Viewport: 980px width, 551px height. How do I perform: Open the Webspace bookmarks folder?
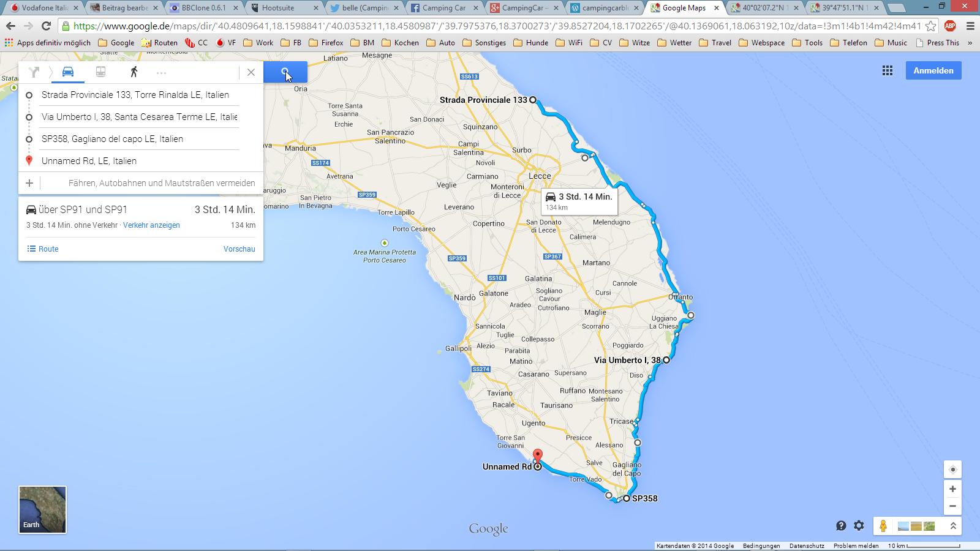coord(762,43)
